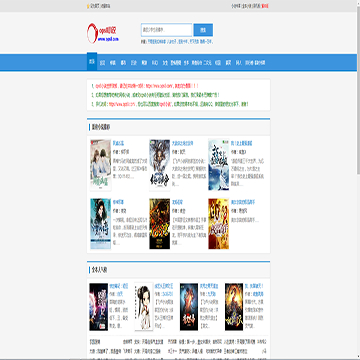Open the purple neon book cover in lower section
Viewport: 360px width, 360px height.
99,307
